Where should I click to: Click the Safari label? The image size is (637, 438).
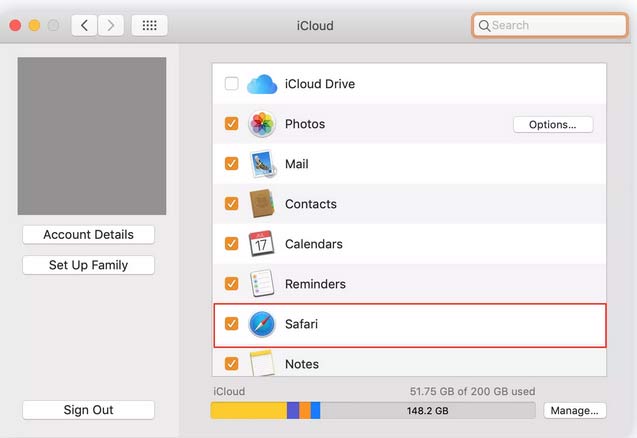[301, 324]
